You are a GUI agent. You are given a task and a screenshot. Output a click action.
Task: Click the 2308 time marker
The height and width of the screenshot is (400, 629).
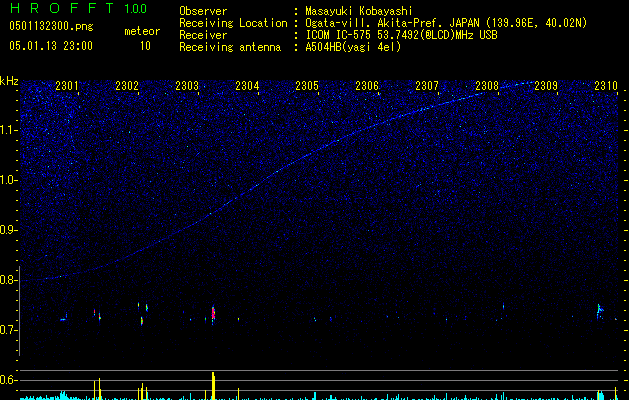click(487, 86)
